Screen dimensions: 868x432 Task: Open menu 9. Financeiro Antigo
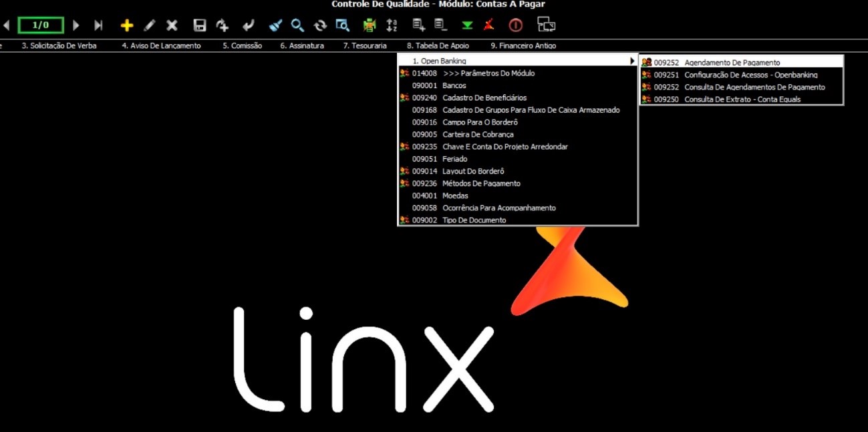(x=523, y=46)
